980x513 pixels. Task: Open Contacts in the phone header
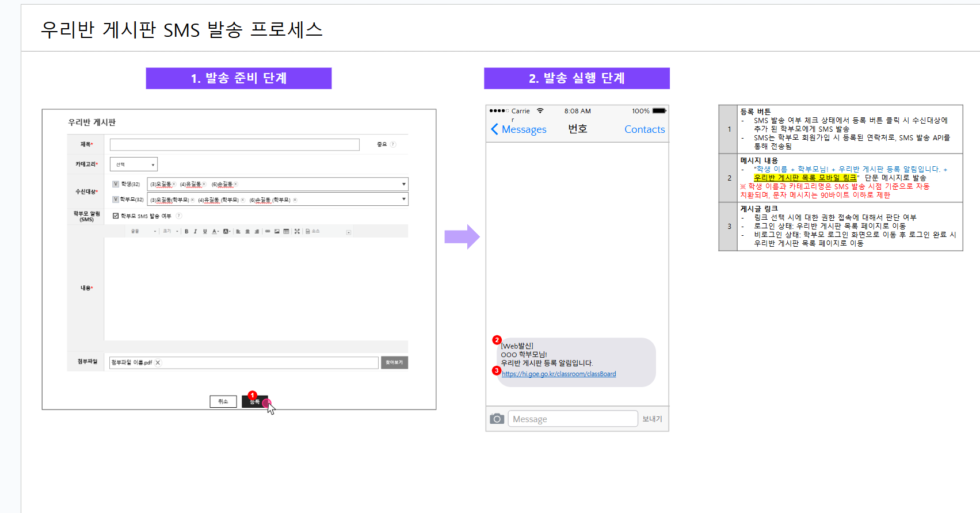644,129
